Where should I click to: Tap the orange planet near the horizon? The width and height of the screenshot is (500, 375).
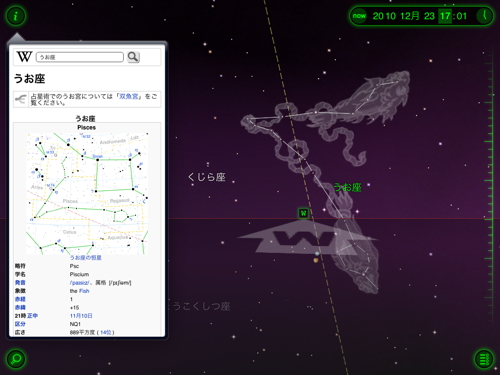click(x=316, y=260)
